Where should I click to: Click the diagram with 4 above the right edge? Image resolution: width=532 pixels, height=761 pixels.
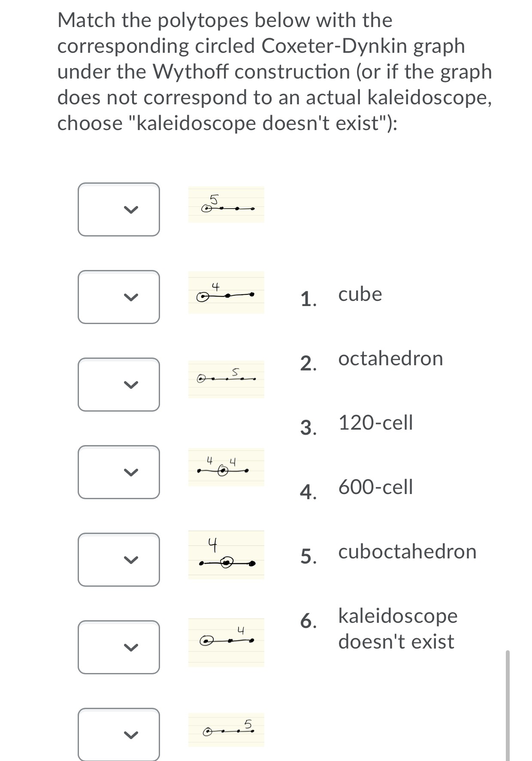tap(227, 641)
